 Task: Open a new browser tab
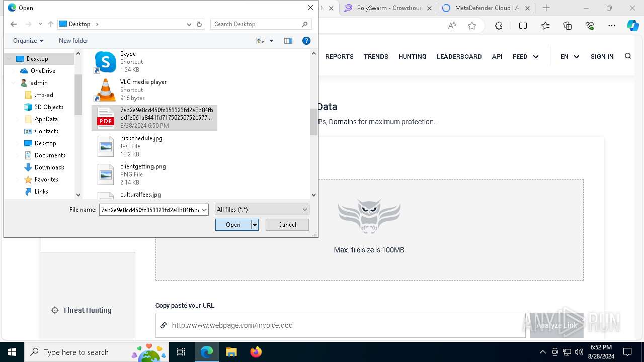[546, 8]
